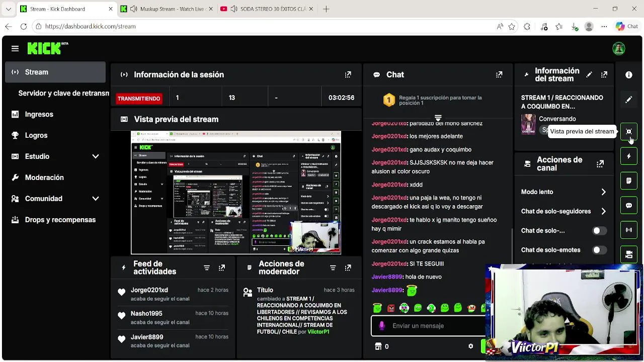Click Jorge0201xd in activity feed
Viewport: 644px width, 362px height.
pos(149,290)
